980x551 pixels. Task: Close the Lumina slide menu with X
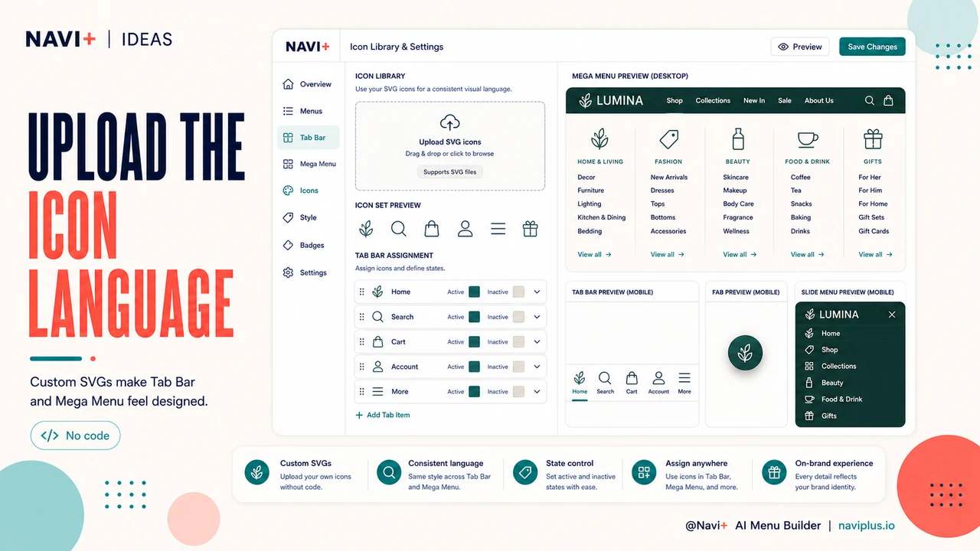[x=892, y=315]
